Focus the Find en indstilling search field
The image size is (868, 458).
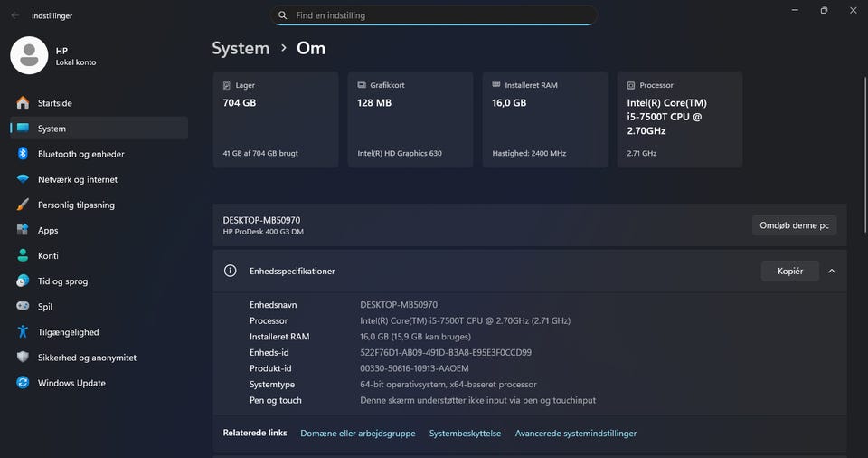tap(433, 15)
